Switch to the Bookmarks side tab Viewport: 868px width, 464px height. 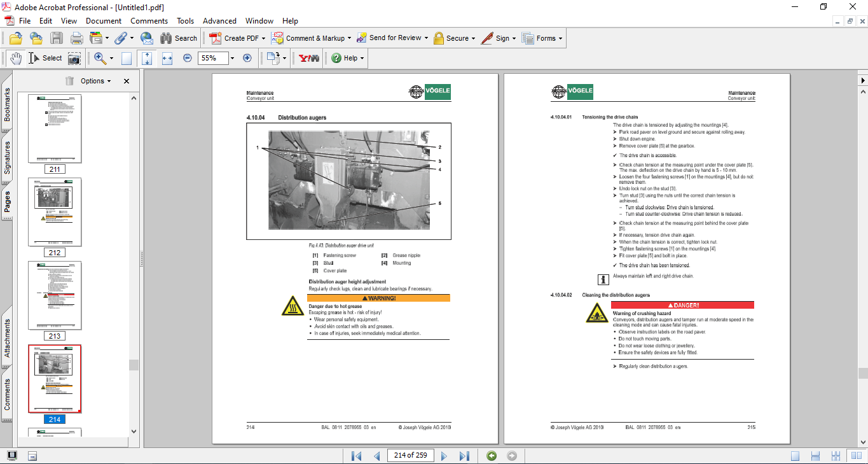pyautogui.click(x=7, y=104)
